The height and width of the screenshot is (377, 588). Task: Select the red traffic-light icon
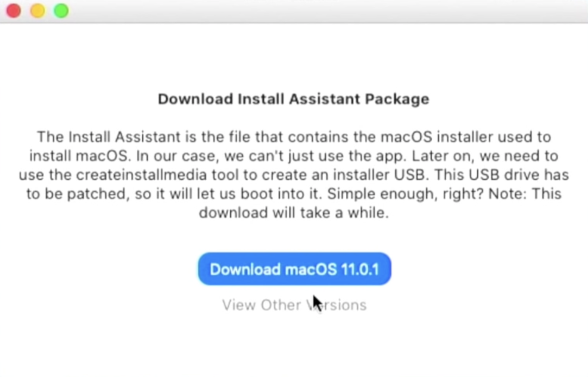[x=14, y=11]
